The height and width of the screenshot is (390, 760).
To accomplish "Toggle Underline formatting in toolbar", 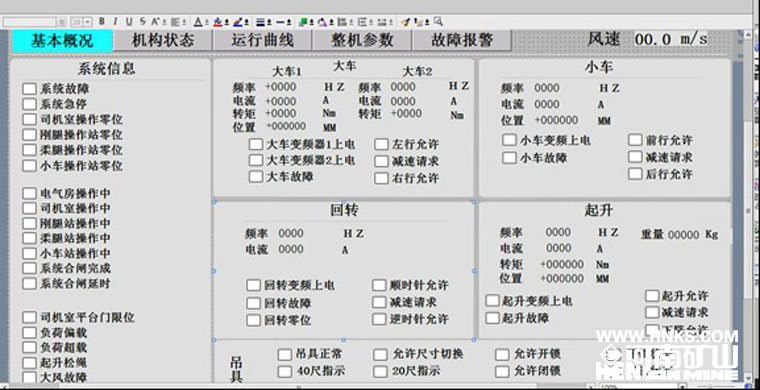I will click(129, 21).
